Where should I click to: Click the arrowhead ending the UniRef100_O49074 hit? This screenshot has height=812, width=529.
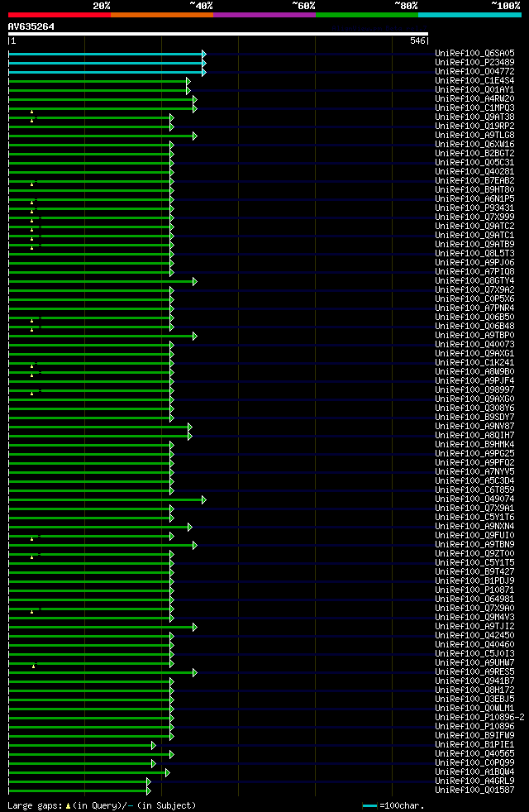(x=204, y=499)
